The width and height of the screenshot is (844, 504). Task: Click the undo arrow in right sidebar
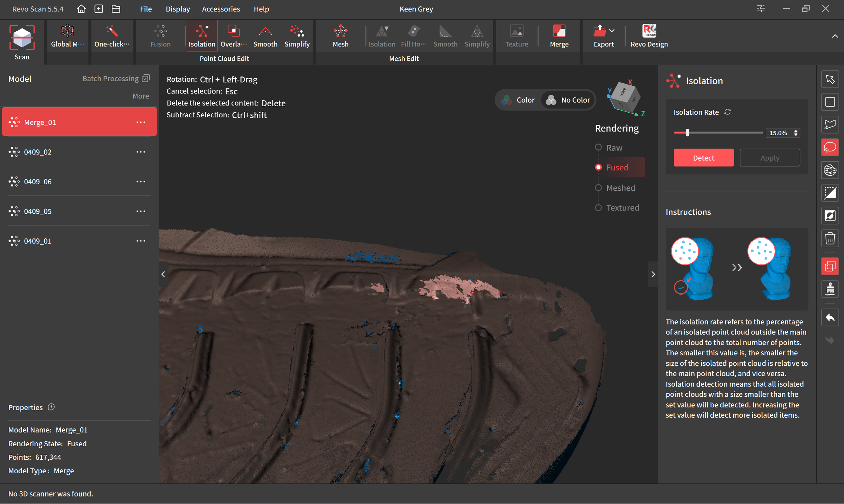coord(830,318)
